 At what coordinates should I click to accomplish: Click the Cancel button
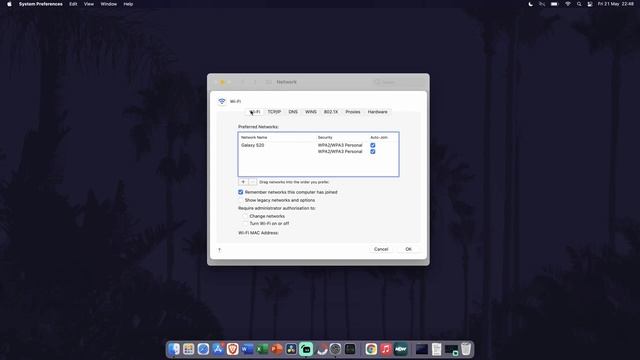381,249
